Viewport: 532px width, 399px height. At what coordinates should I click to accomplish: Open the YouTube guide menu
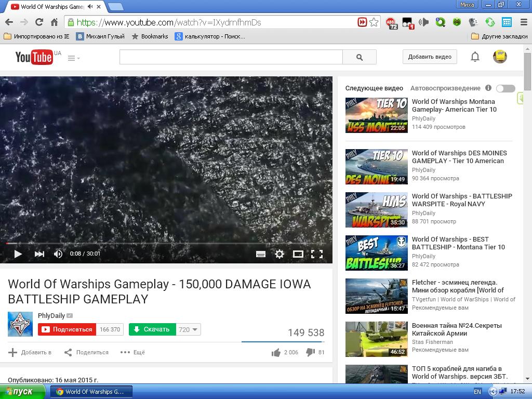point(73,58)
